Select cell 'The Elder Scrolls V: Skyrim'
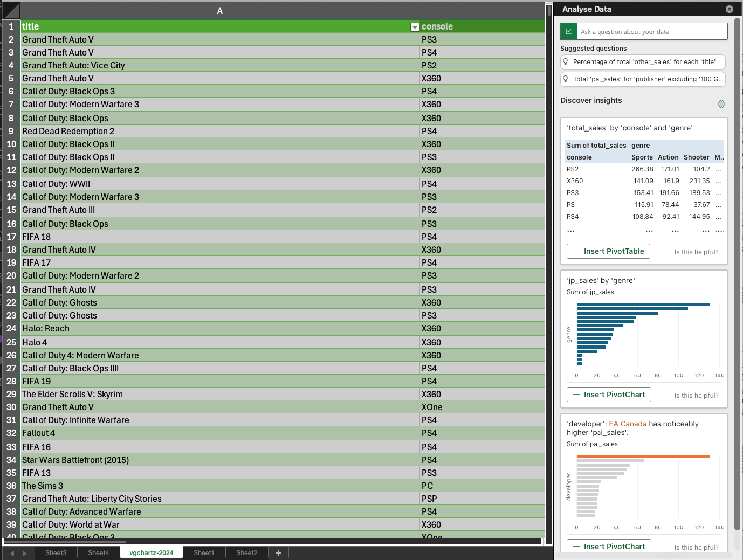The height and width of the screenshot is (560, 743). (221, 394)
